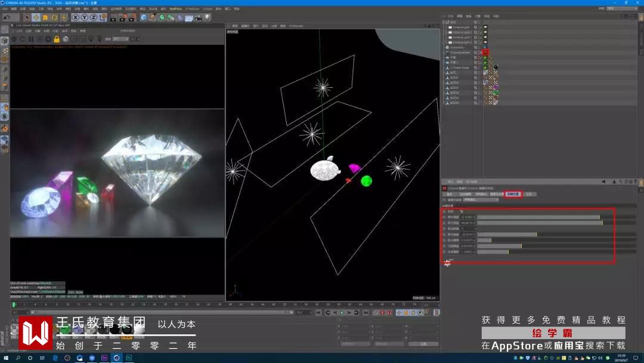Click the record active objects button
The height and width of the screenshot is (363, 644).
[x=376, y=313]
